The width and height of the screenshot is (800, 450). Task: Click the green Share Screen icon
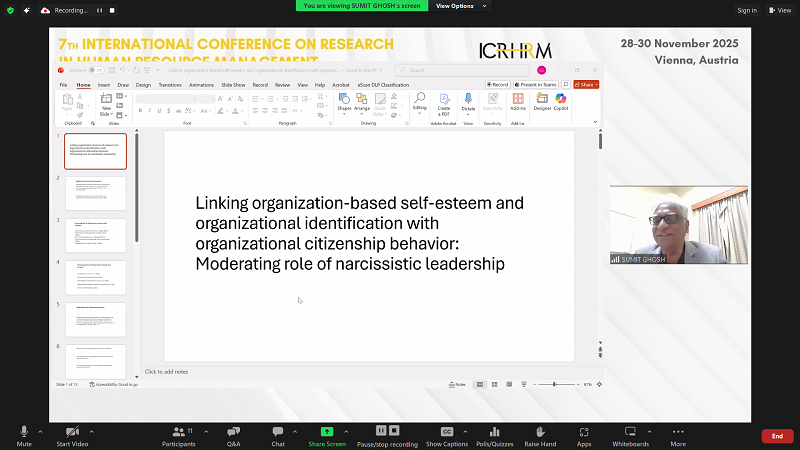[x=327, y=432]
